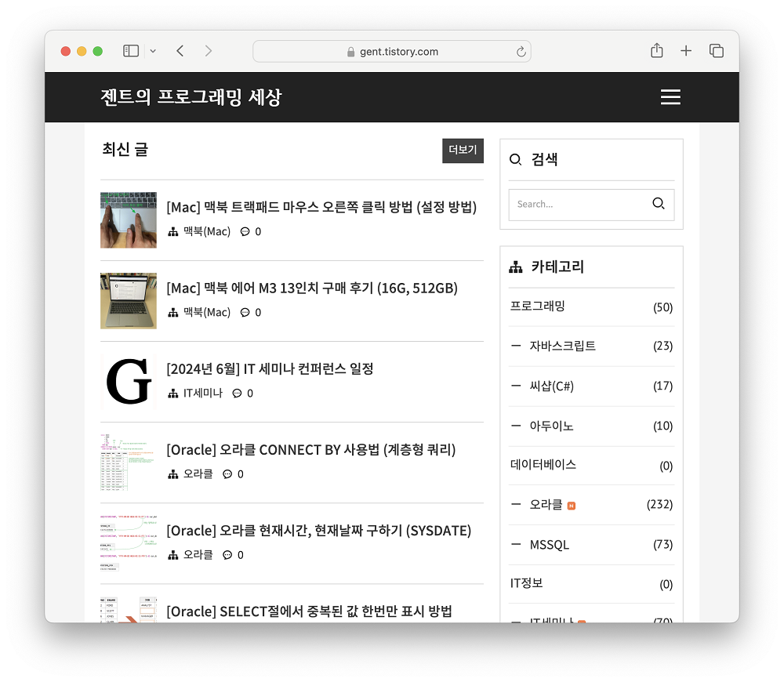Click category sitemap icon on M3 post
The width and height of the screenshot is (784, 682).
click(x=173, y=313)
